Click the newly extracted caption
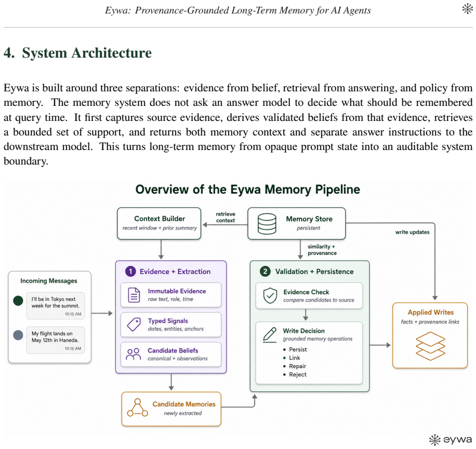 coord(183,413)
